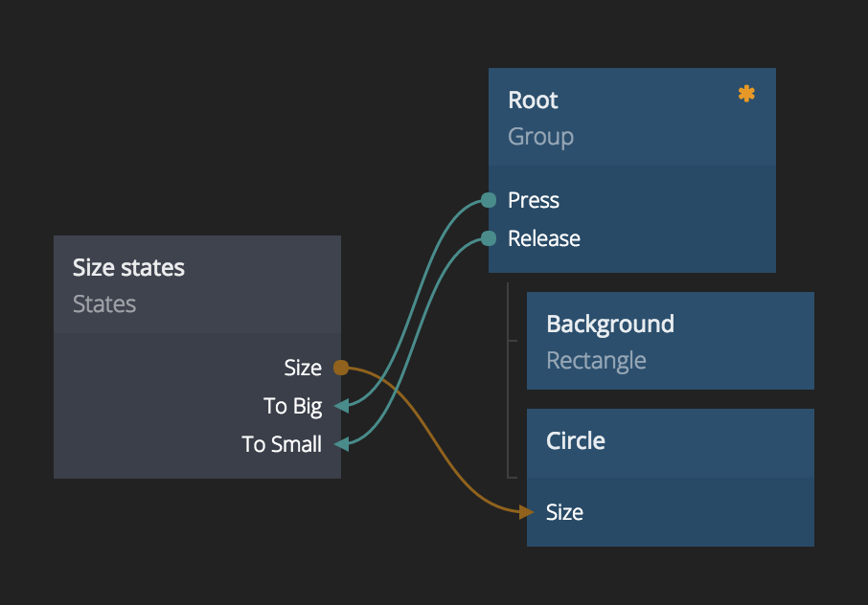The image size is (868, 605).
Task: Select the Circle node title
Action: click(x=576, y=441)
